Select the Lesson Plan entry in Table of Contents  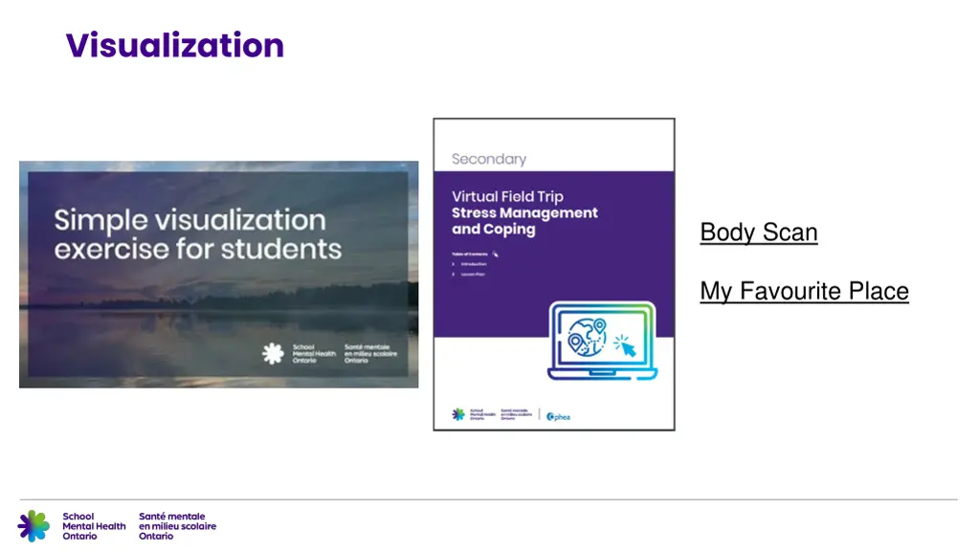473,275
